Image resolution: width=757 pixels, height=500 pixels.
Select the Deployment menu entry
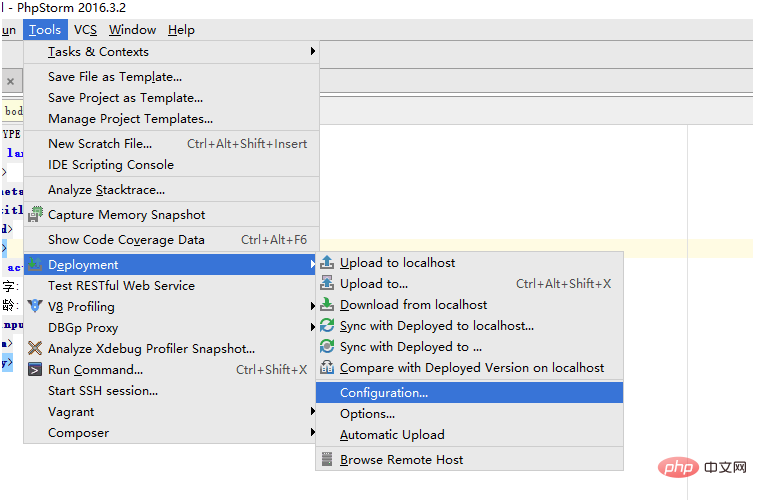click(x=171, y=264)
